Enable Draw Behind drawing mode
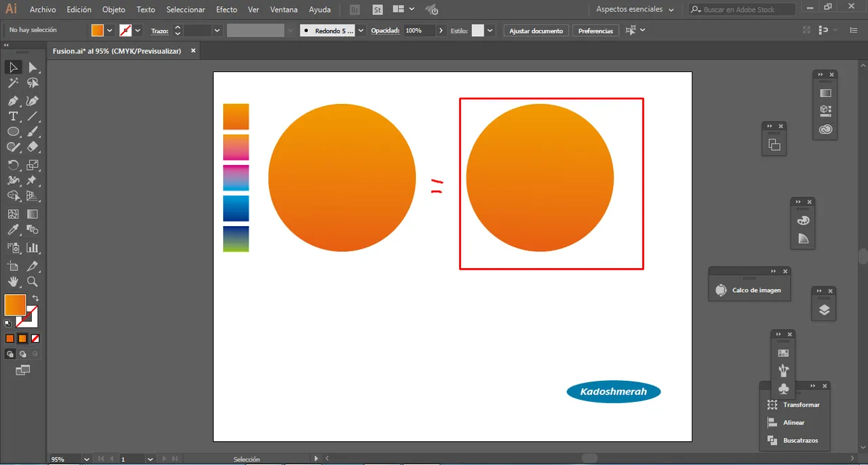This screenshot has width=868, height=465. (23, 354)
